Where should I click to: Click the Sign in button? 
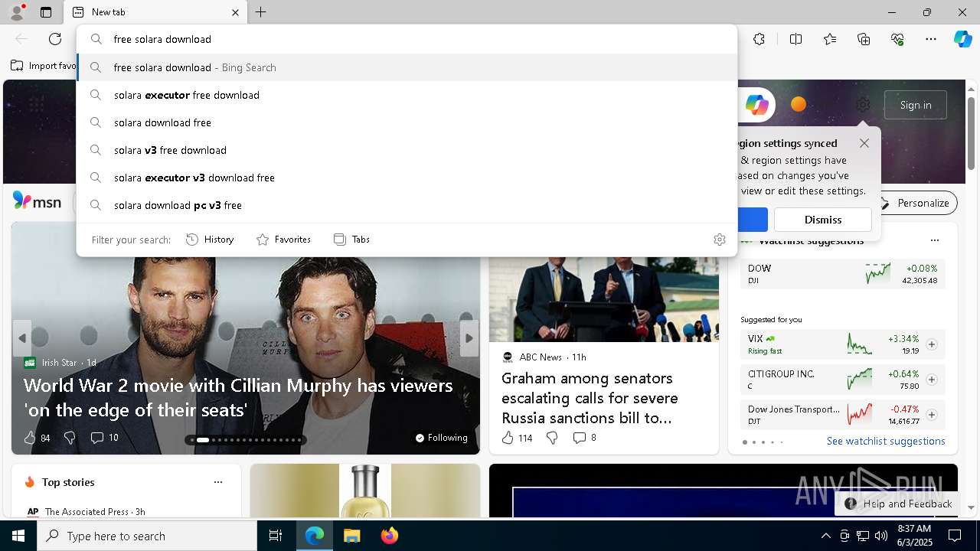(916, 105)
